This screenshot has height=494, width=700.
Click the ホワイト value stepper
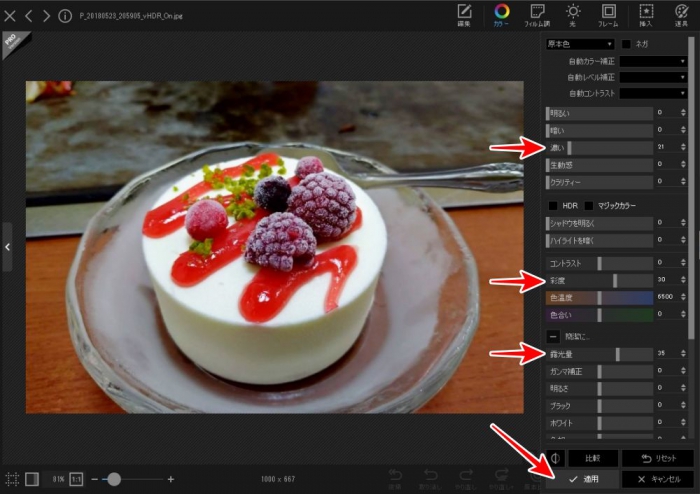click(683, 422)
